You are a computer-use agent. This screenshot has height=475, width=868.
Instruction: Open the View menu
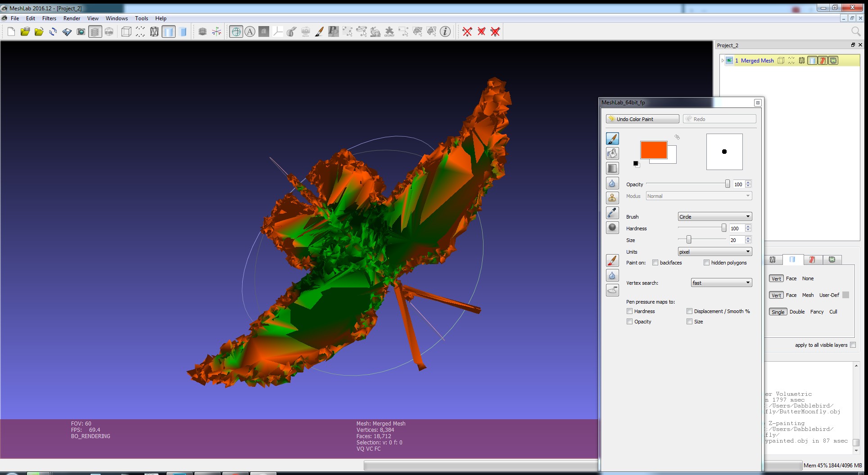(x=93, y=18)
